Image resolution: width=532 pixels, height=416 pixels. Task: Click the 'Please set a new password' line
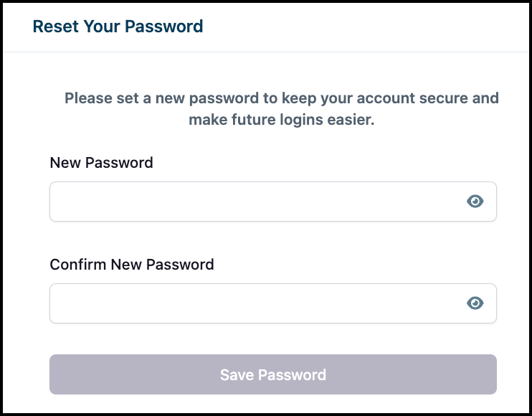(281, 98)
